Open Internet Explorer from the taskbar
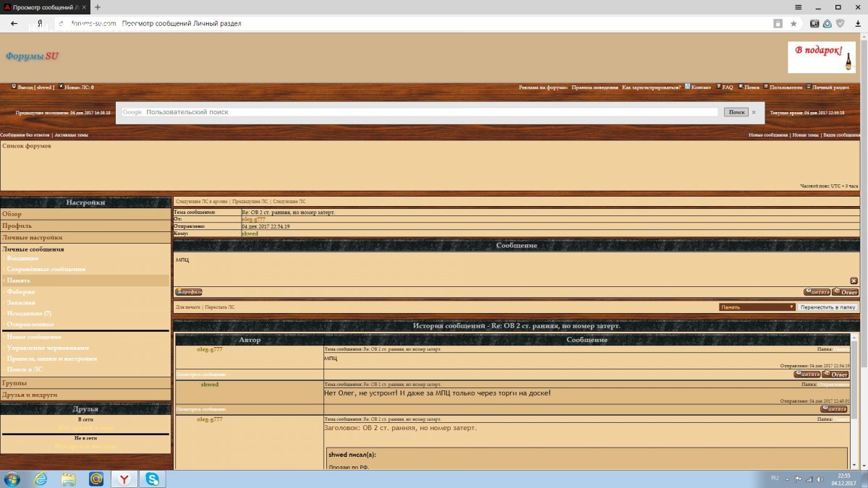This screenshot has width=868, height=488. point(40,479)
